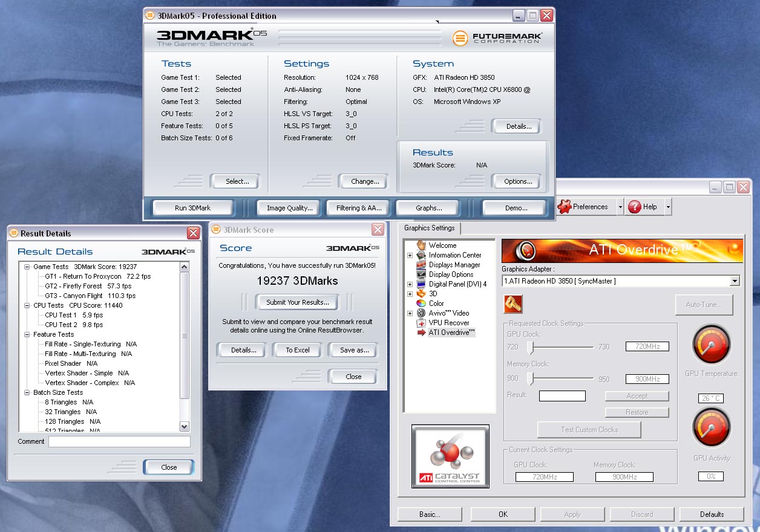Click the GPU Activity gauge
760x532 pixels.
711,428
